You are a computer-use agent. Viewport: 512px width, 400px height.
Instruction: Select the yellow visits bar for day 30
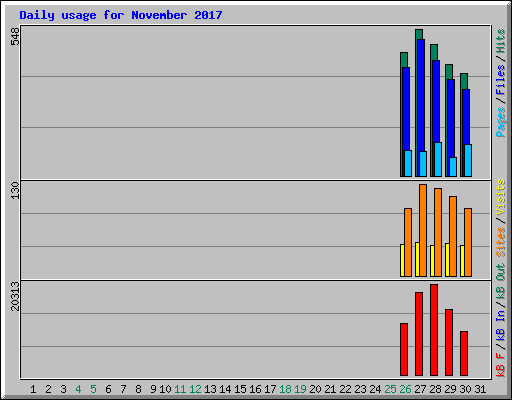tap(462, 261)
